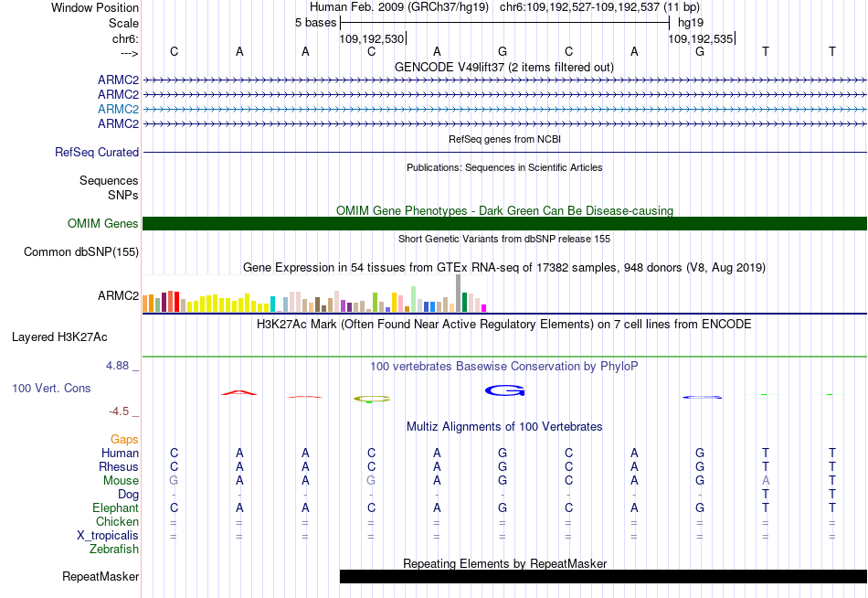Click the OMIM Genes label
The width and height of the screenshot is (868, 598).
point(102,223)
